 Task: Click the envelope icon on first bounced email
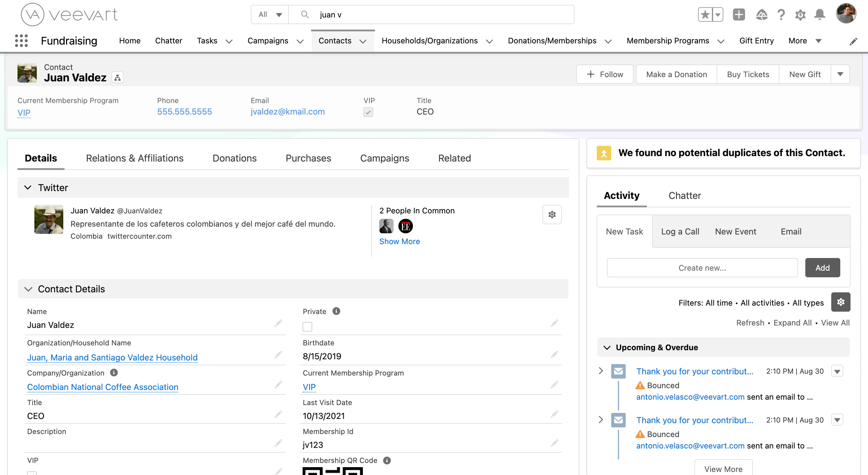(618, 371)
